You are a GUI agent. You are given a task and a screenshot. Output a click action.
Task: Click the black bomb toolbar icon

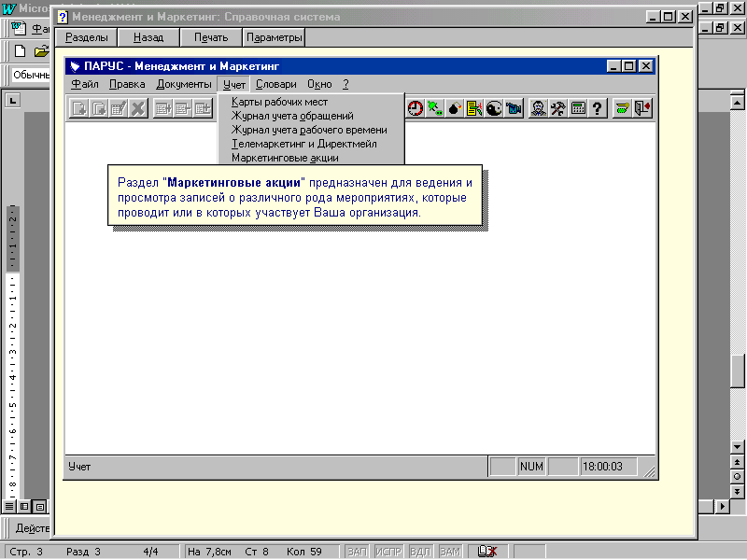click(x=455, y=108)
